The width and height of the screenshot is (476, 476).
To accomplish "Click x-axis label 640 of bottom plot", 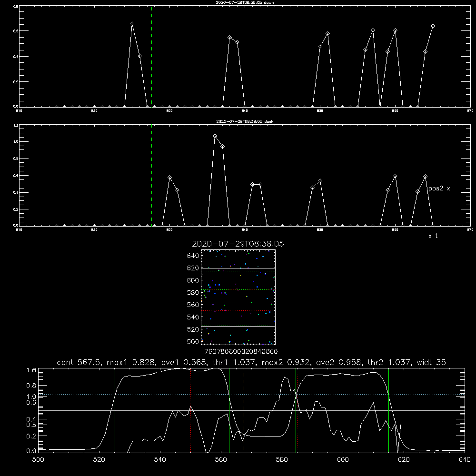I will click(x=465, y=460).
